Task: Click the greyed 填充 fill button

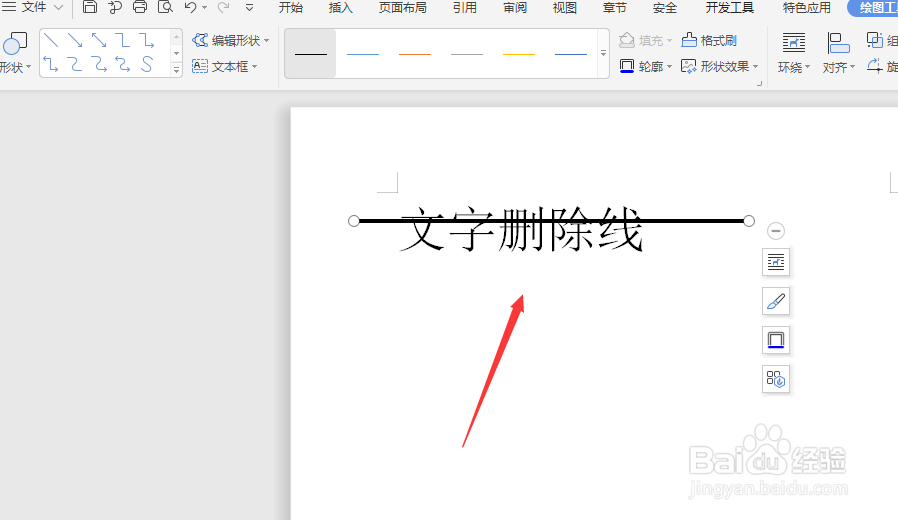Action: click(x=645, y=40)
